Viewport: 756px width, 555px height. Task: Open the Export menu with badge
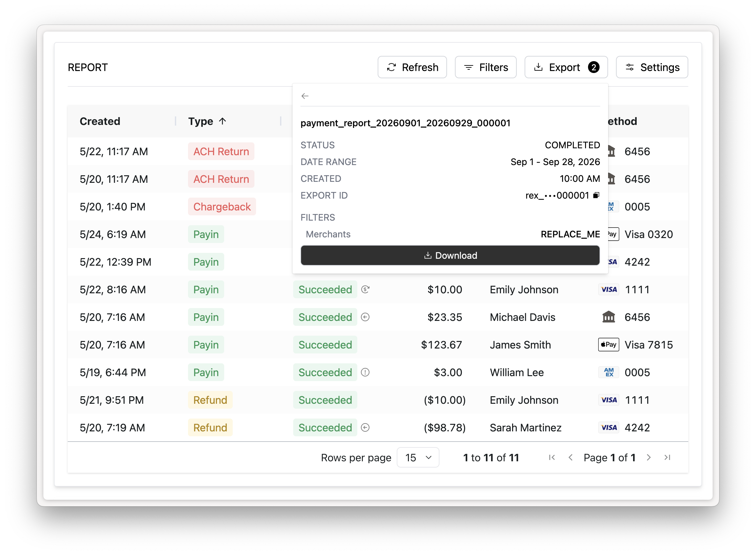point(567,67)
